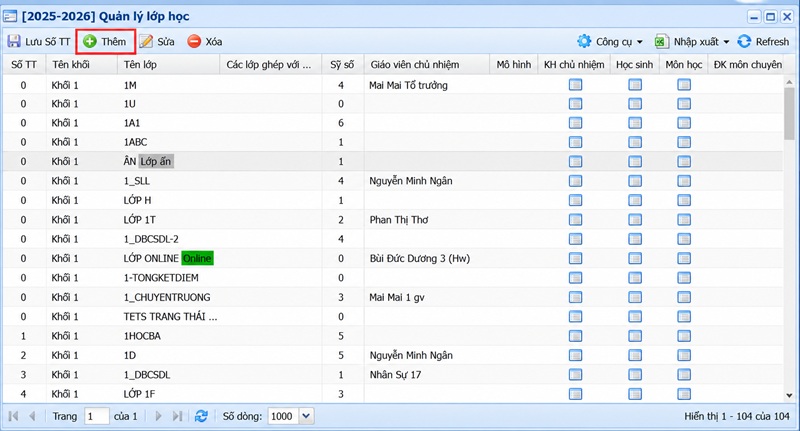
Task: Select class name 1_CHUYENTRUONG
Action: coord(167,297)
